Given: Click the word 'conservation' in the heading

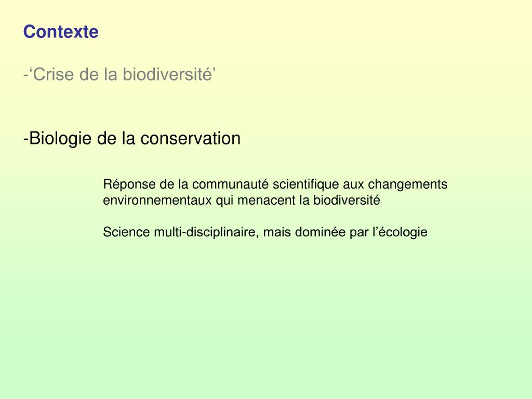Looking at the screenshot, I should [190, 138].
